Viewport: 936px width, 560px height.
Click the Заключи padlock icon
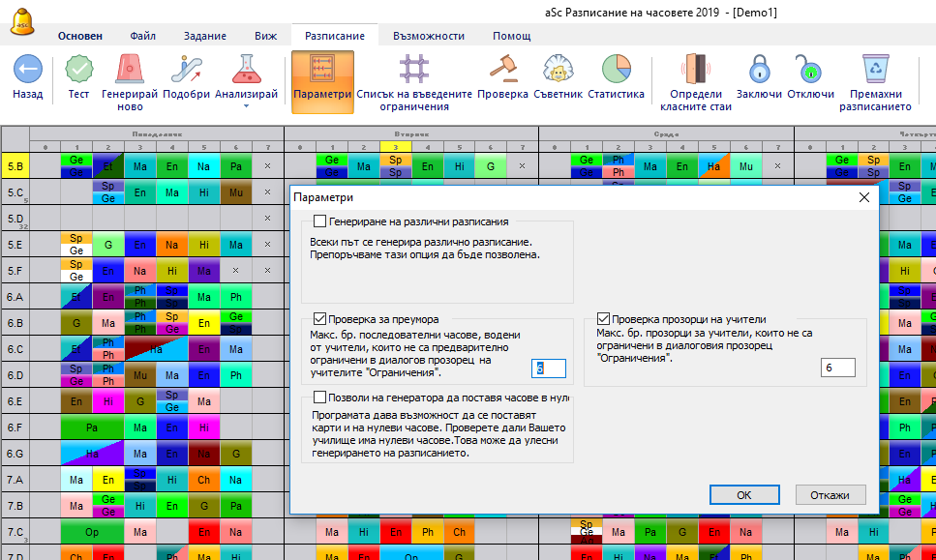[759, 71]
